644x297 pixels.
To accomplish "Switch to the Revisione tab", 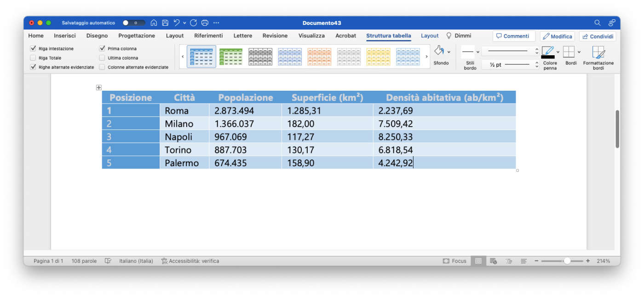I will [275, 36].
